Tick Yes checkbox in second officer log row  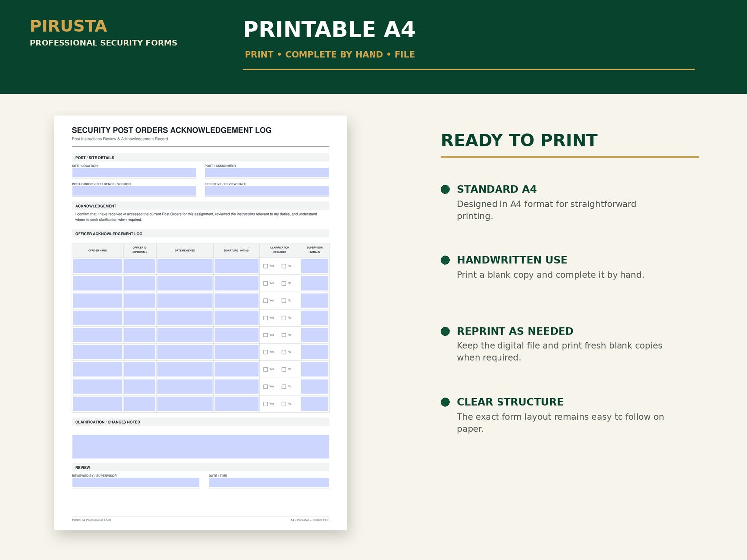(x=266, y=283)
